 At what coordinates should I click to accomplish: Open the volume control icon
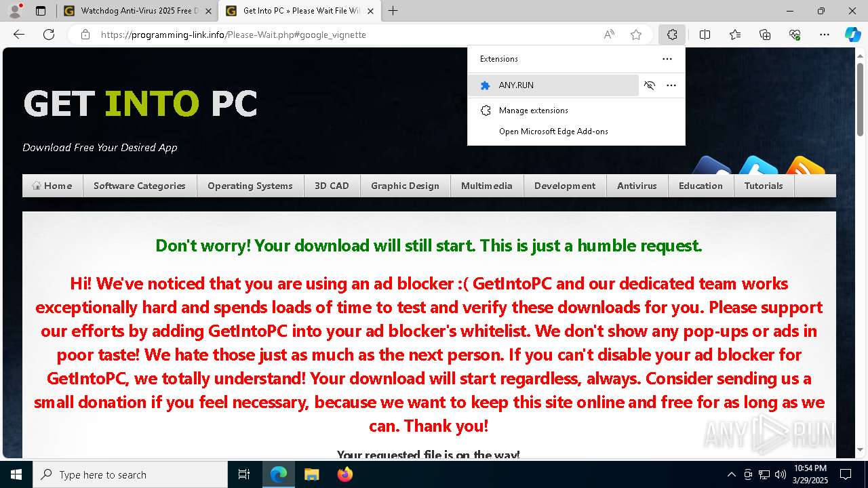[781, 474]
